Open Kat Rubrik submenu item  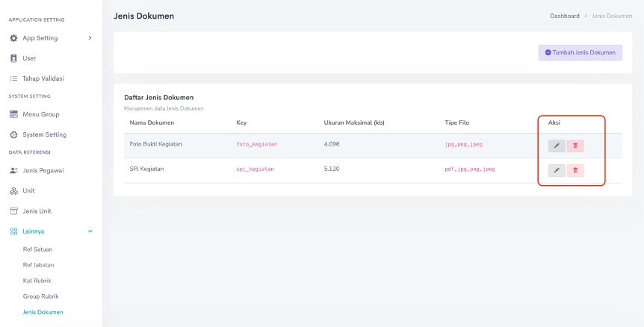pyautogui.click(x=37, y=281)
